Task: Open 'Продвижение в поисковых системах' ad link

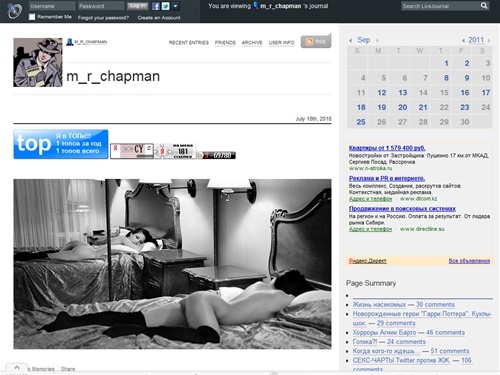Action: tap(402, 209)
